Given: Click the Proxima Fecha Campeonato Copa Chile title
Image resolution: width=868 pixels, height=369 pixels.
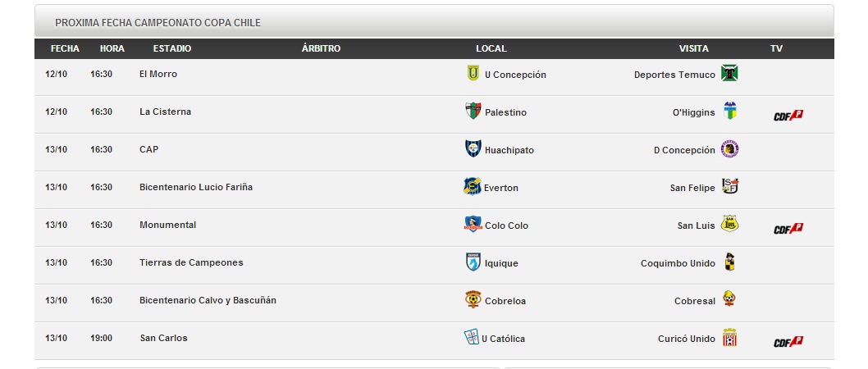Looking at the screenshot, I should coord(158,23).
